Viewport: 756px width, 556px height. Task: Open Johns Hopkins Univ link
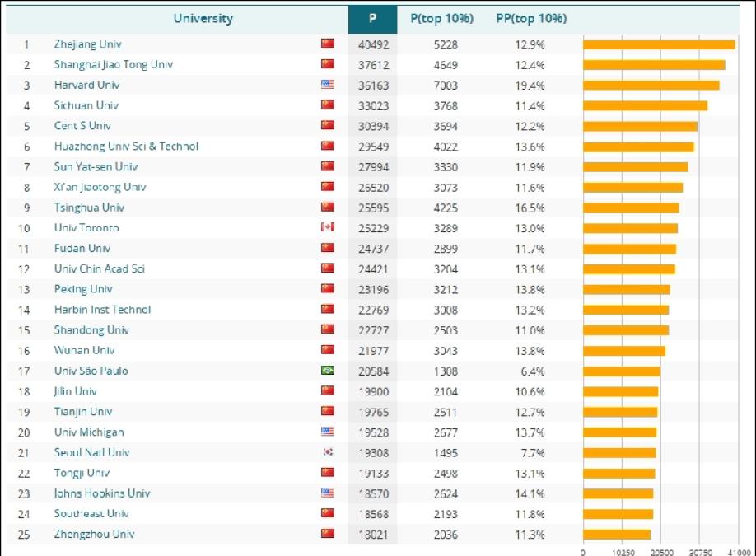point(102,493)
